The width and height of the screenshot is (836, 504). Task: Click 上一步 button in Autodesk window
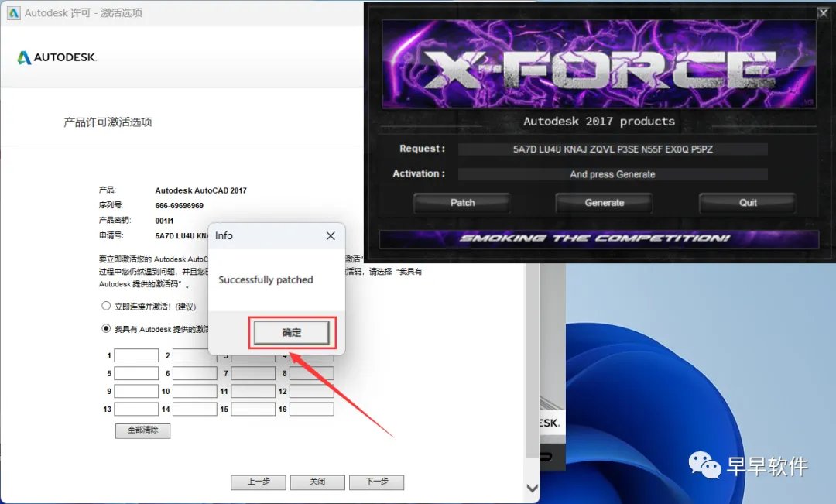coord(259,482)
